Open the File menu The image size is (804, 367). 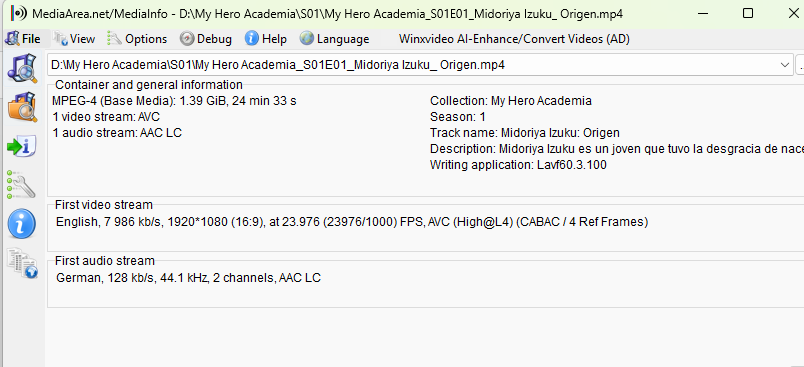[x=23, y=39]
